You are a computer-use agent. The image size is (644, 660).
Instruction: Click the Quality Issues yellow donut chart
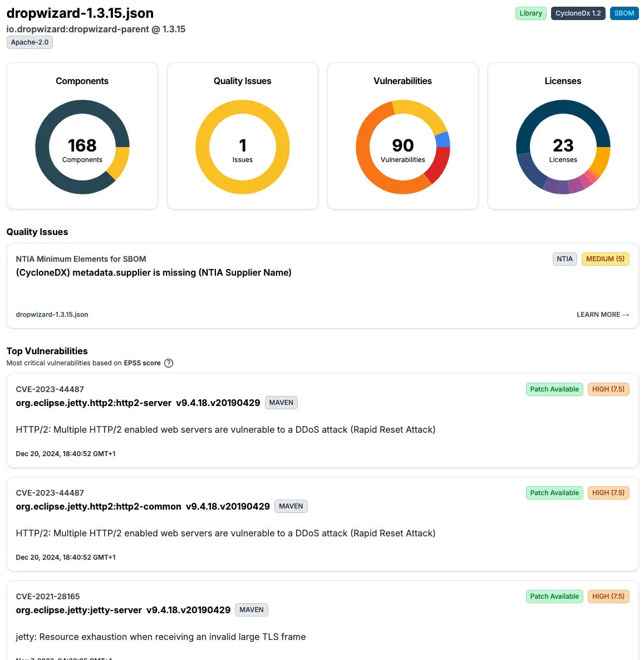click(243, 107)
